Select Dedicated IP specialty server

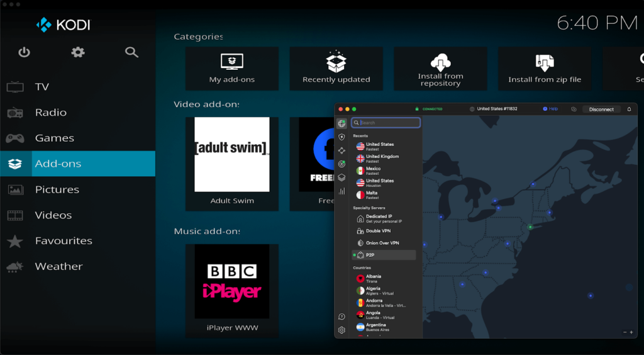point(384,218)
